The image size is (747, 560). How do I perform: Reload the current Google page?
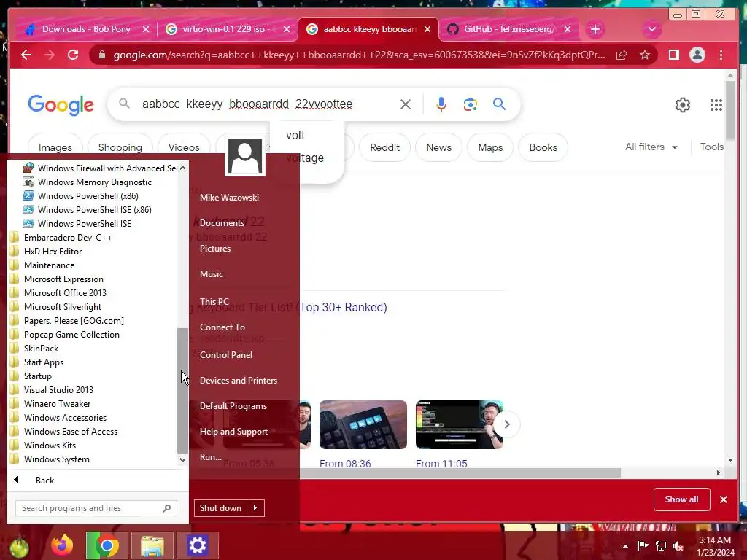tap(73, 55)
